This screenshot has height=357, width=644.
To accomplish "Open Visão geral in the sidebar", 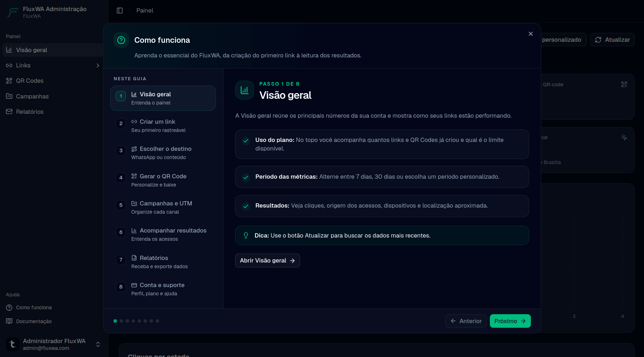I will pos(53,50).
